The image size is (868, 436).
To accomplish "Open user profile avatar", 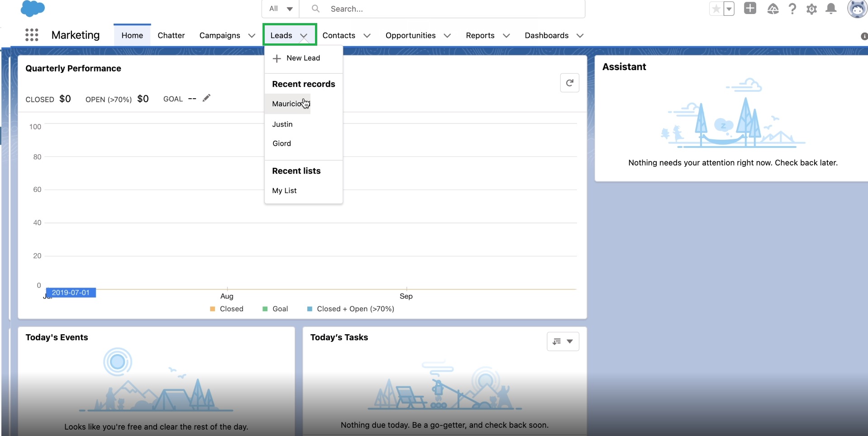I will pos(857,9).
